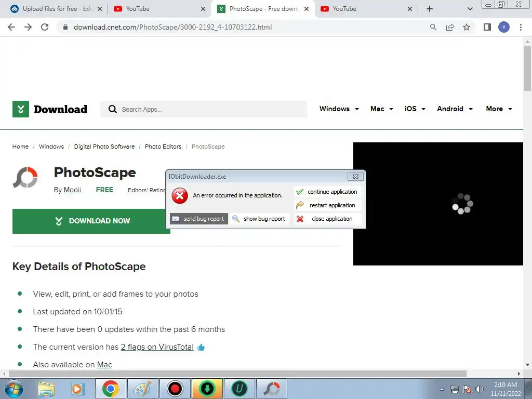
Task: Click the Search Apps field
Action: point(204,109)
